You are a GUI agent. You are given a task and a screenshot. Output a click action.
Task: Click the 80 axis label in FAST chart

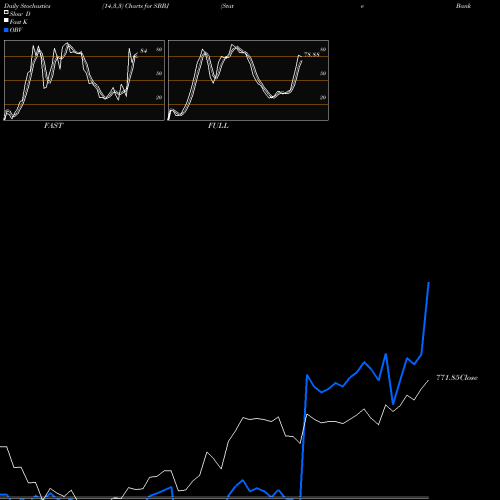click(159, 49)
